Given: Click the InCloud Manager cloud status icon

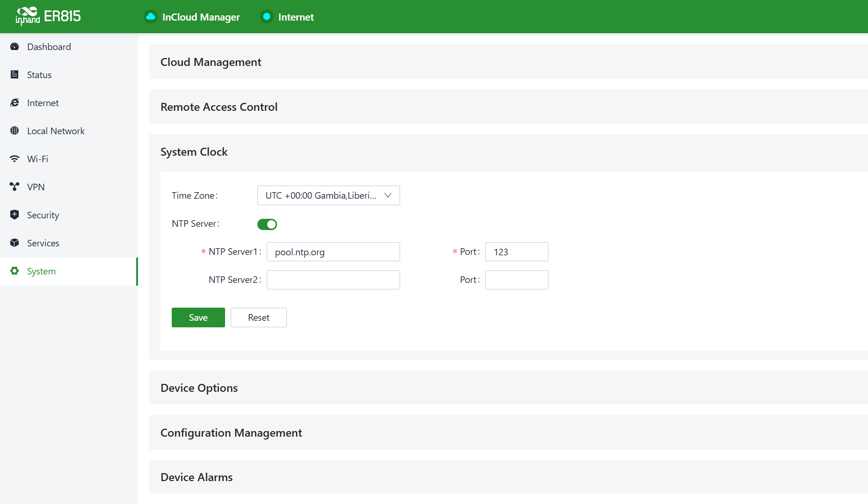Looking at the screenshot, I should click(151, 17).
